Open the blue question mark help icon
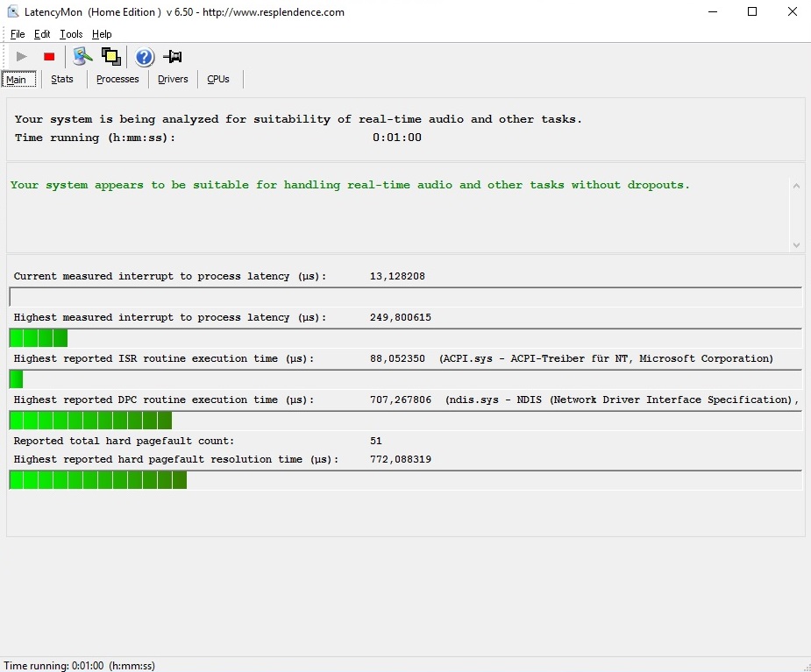The image size is (811, 672). 145,57
